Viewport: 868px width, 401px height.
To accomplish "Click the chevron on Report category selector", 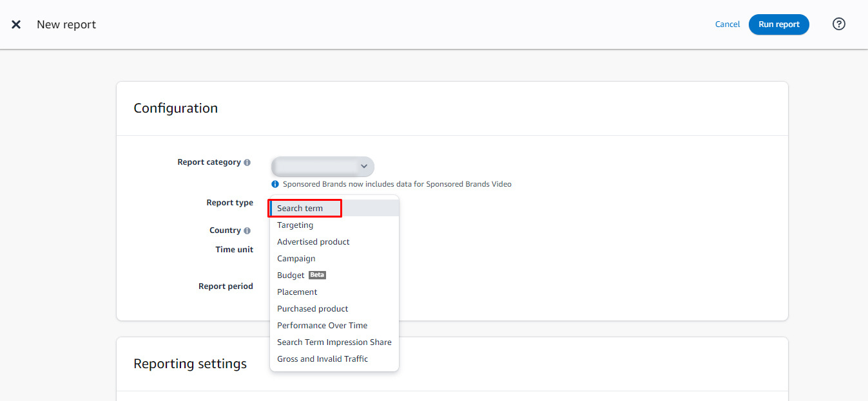I will 365,166.
